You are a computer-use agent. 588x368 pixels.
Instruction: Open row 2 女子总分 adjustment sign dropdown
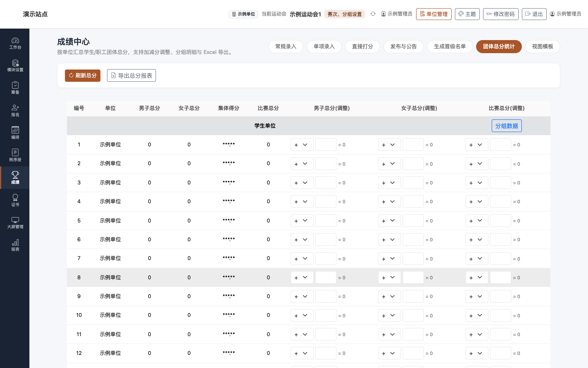(390, 164)
